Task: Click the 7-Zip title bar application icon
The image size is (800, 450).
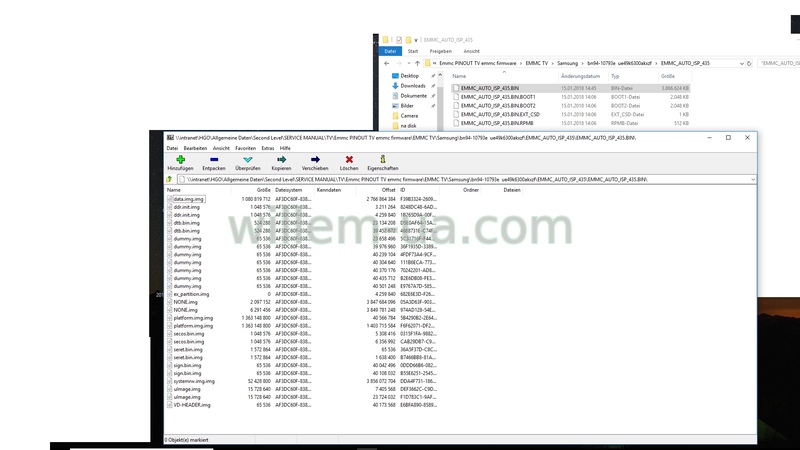Action: (170, 137)
